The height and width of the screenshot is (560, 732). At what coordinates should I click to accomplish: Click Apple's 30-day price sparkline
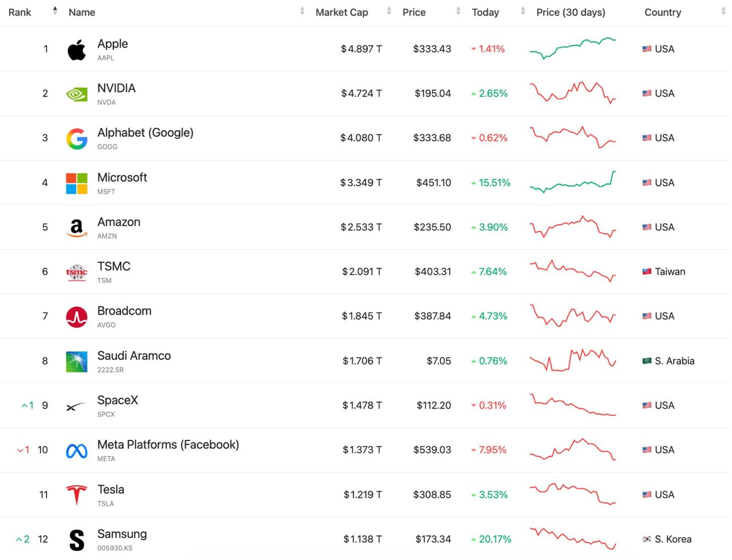[573, 49]
